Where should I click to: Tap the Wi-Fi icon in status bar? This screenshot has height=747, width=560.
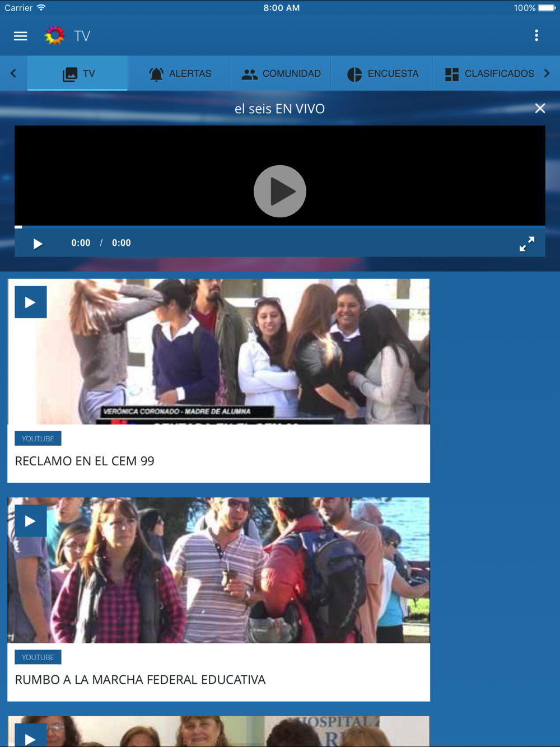tap(41, 7)
